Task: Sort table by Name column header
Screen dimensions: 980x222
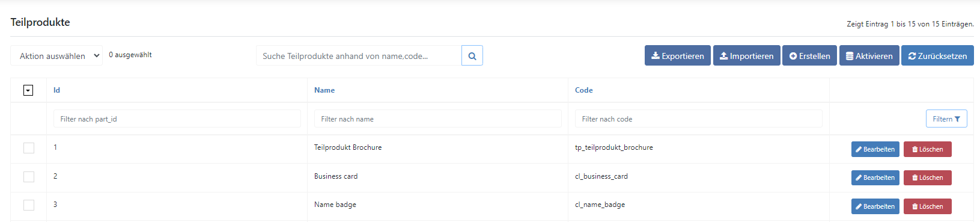Action: pos(324,90)
